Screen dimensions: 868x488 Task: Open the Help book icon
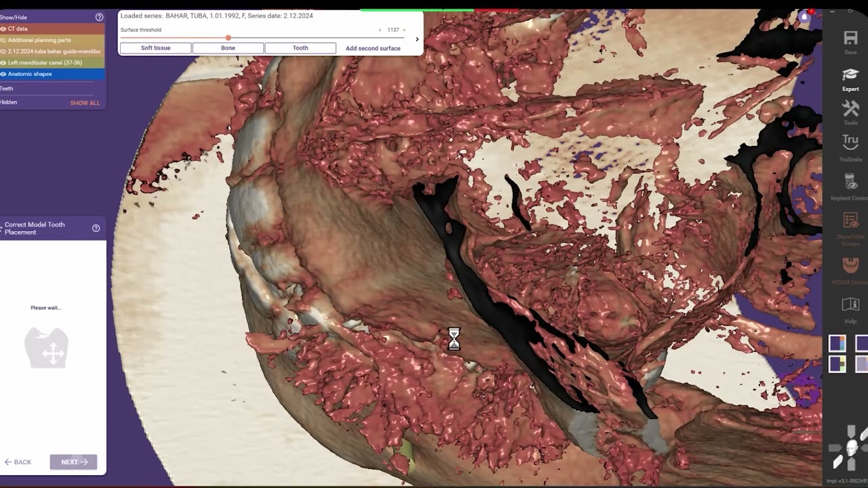tap(850, 304)
